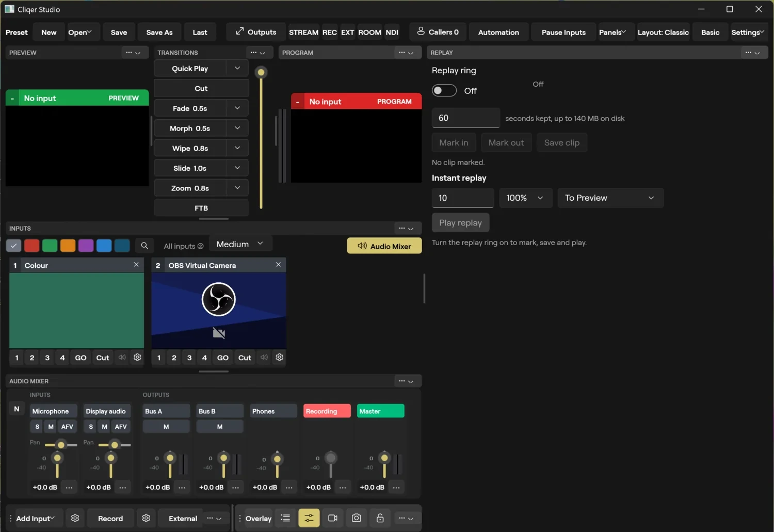Close the Colour input tile
774x532 pixels.
(136, 265)
